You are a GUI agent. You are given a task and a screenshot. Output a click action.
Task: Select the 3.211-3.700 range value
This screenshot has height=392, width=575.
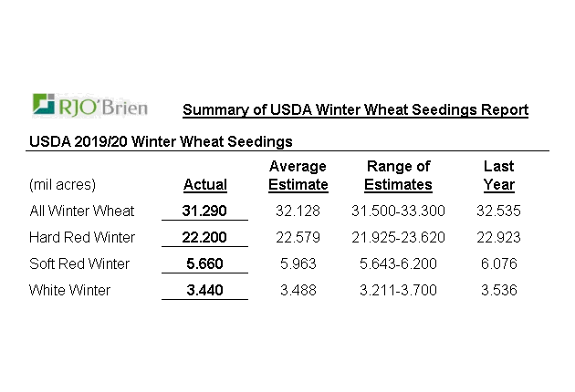pyautogui.click(x=398, y=290)
